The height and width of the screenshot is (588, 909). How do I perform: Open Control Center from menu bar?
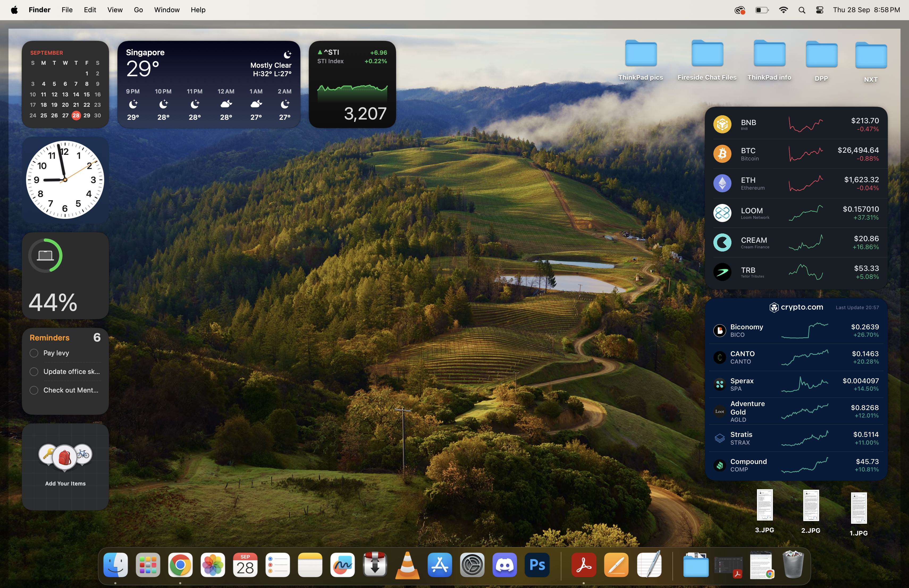[820, 10]
